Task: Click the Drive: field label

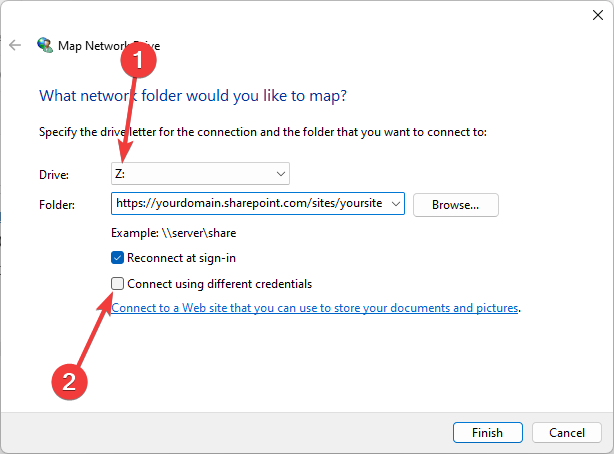Action: (54, 175)
